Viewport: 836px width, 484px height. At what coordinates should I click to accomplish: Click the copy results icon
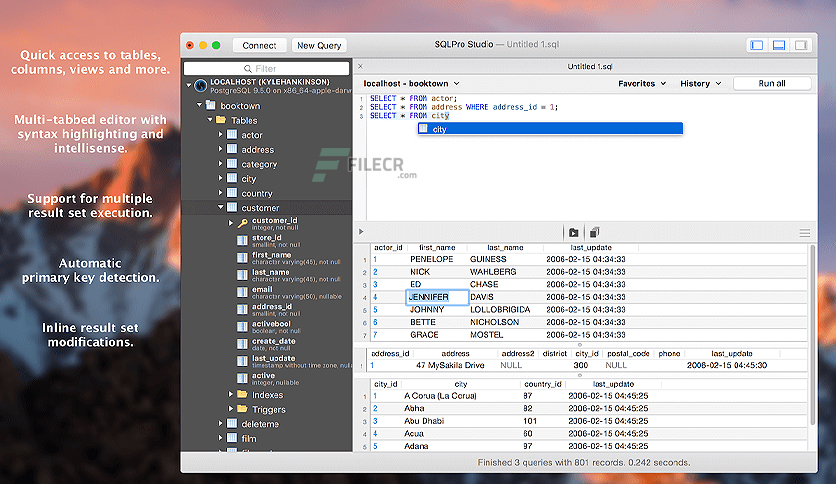594,232
